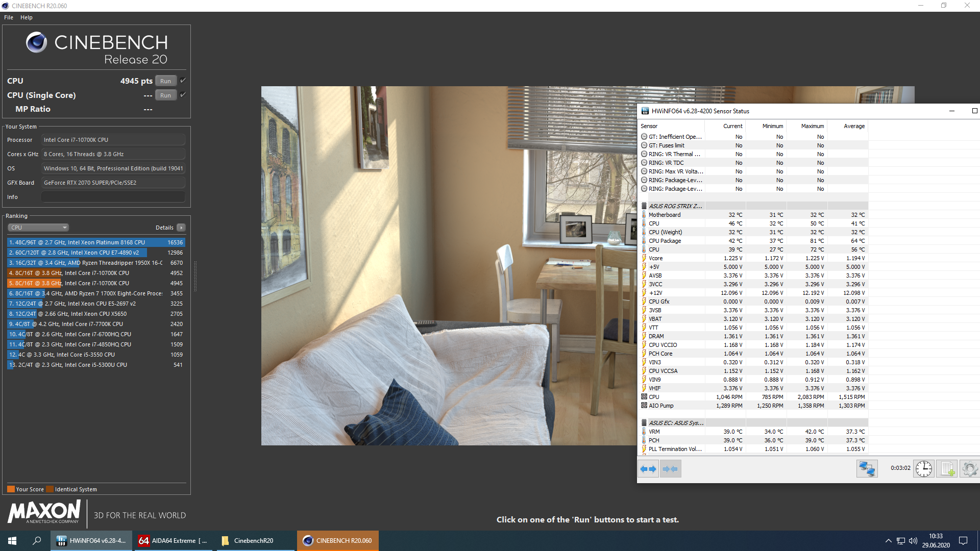Click the Processor field Intel Core i7-10700K
980x551 pixels.
coord(113,140)
